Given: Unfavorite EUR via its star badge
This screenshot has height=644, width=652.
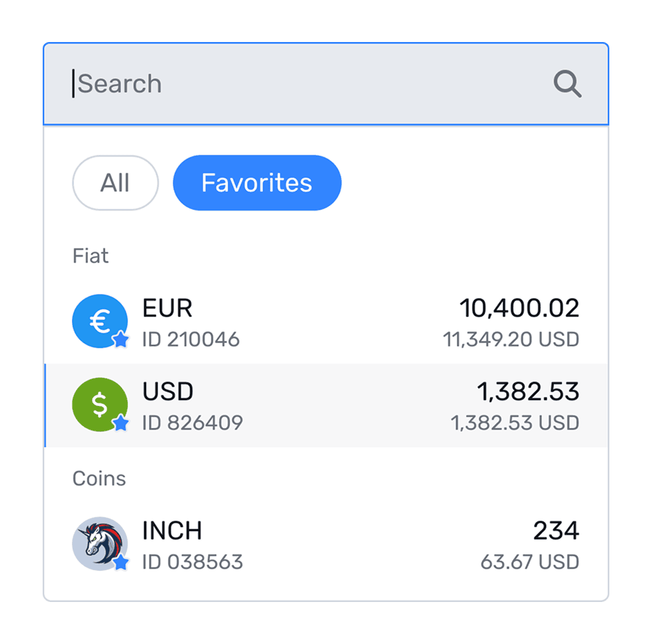Looking at the screenshot, I should [x=121, y=341].
